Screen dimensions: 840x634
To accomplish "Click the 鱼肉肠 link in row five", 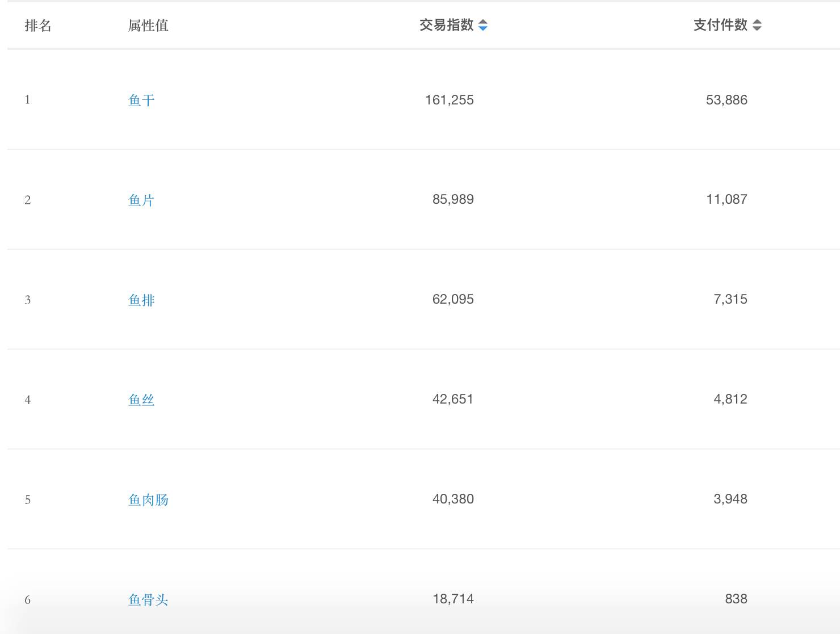I will coord(148,499).
